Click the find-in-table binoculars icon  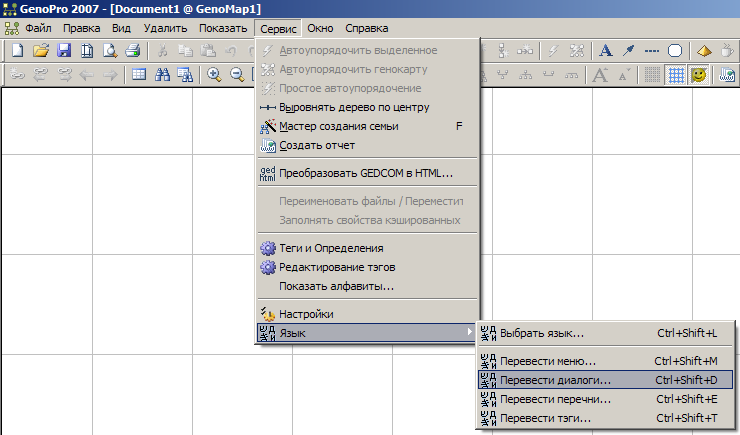coord(185,75)
